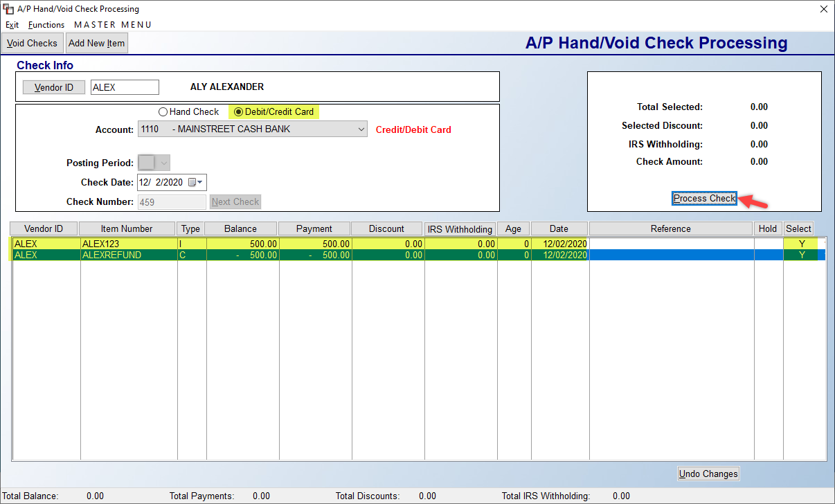Select the Hand Check radio button

(163, 111)
